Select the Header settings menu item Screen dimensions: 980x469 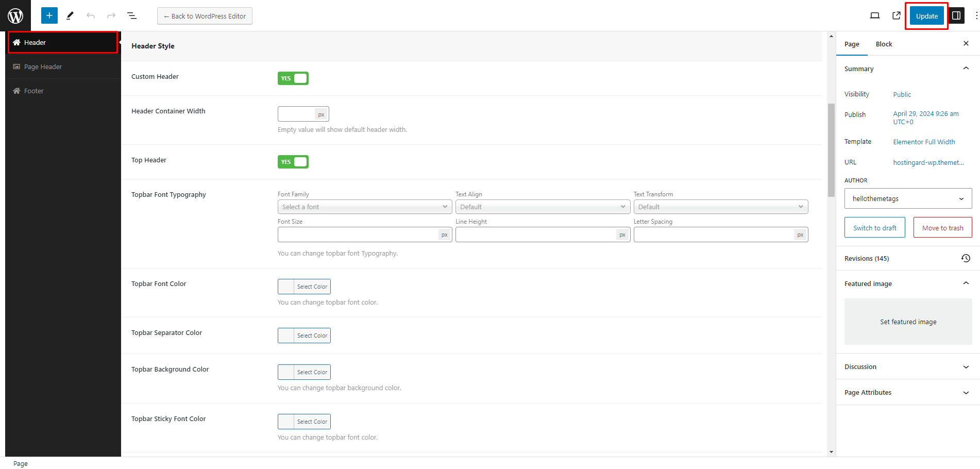point(63,42)
